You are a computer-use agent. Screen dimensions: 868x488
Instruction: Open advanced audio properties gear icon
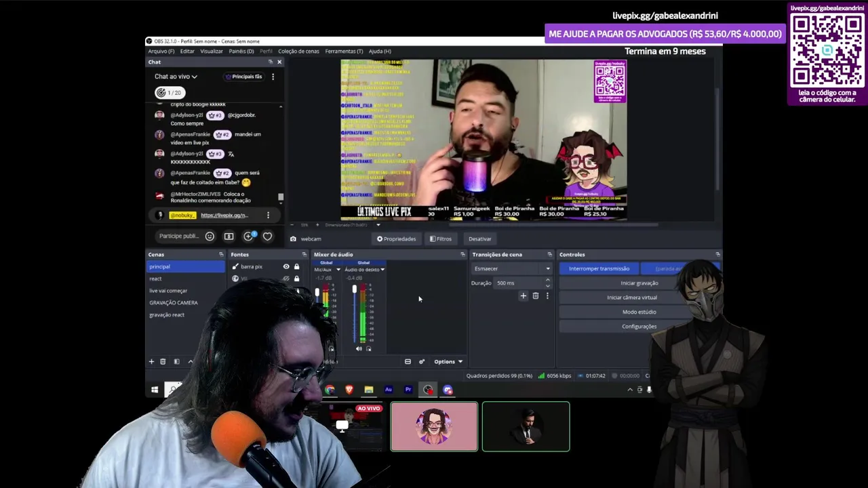422,362
